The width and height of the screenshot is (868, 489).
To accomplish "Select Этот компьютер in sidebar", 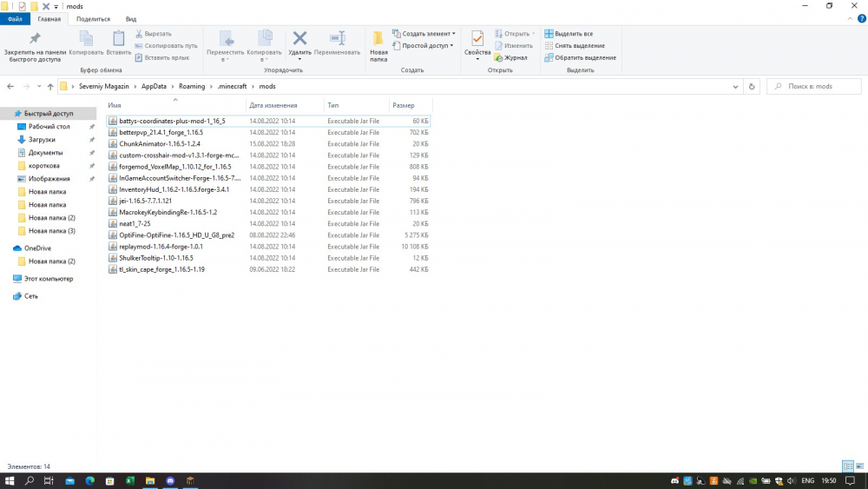I will pyautogui.click(x=48, y=279).
